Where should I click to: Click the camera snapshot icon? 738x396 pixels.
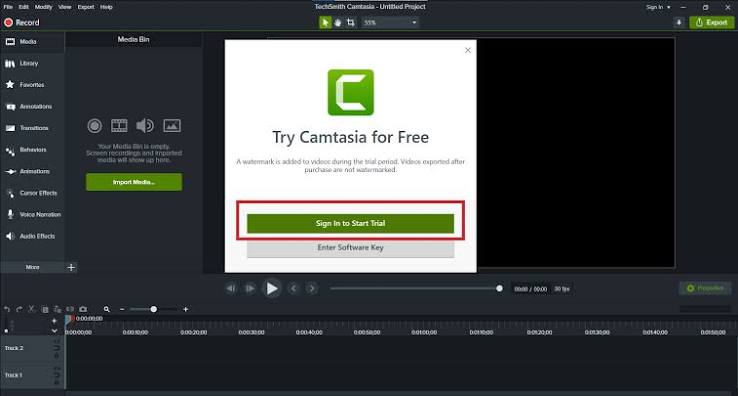coord(83,309)
